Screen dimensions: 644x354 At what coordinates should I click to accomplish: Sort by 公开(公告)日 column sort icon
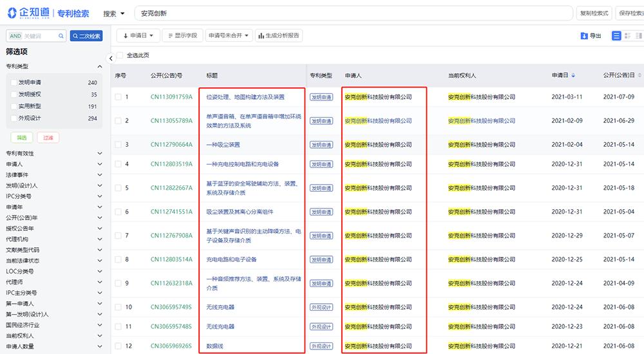pyautogui.click(x=639, y=75)
